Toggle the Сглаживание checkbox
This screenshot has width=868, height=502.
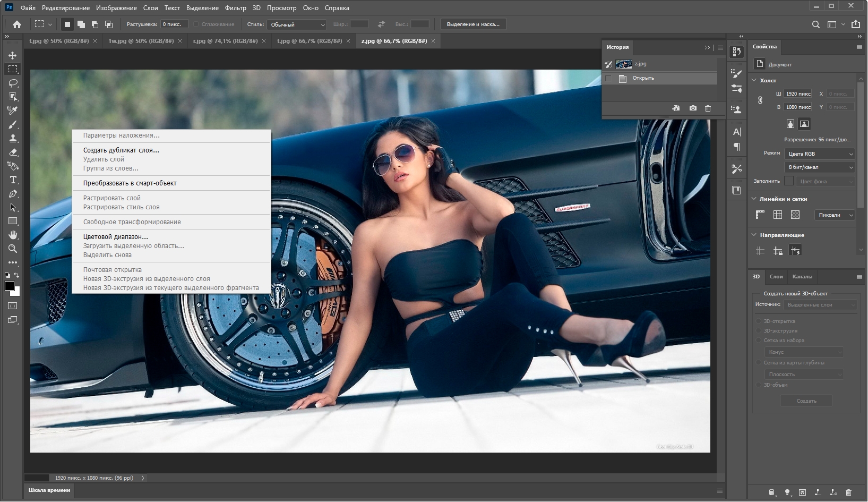click(x=196, y=24)
